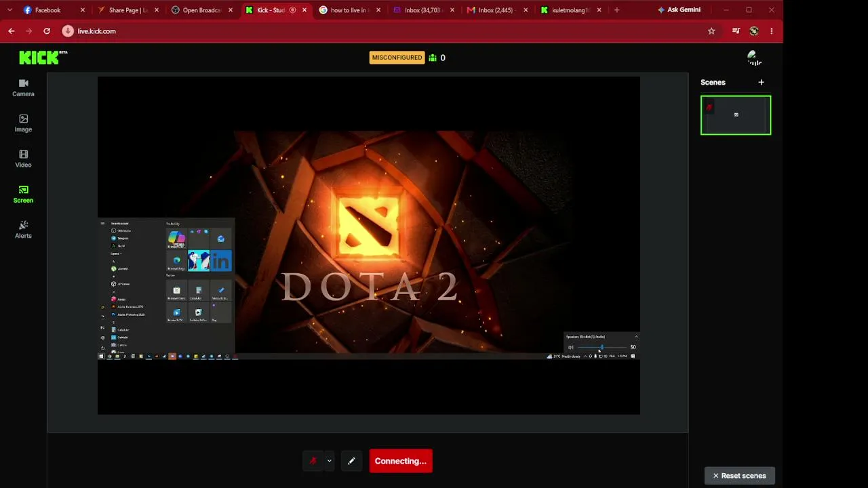Reload the current page
868x488 pixels.
click(47, 31)
